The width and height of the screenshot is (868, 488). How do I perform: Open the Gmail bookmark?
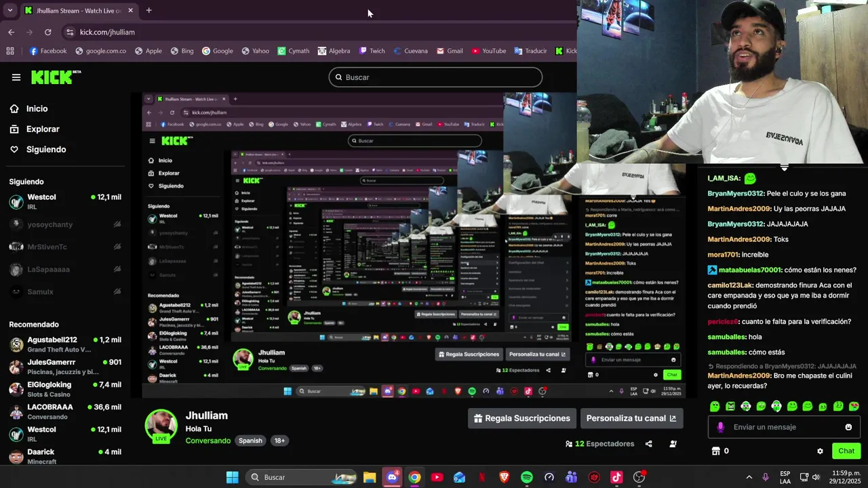tap(450, 51)
